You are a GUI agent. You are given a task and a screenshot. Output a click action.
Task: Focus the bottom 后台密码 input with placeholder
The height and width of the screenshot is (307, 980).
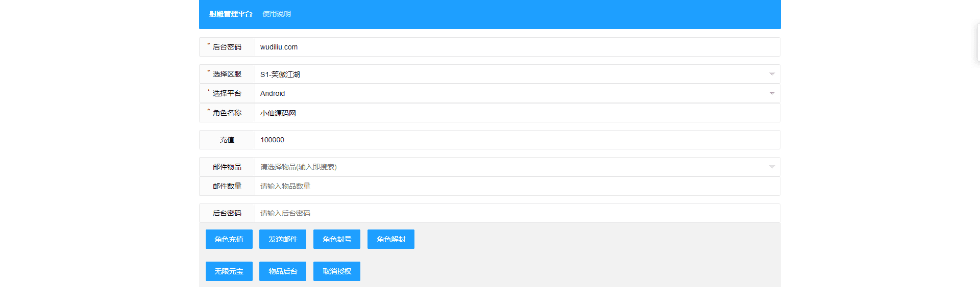(x=518, y=213)
